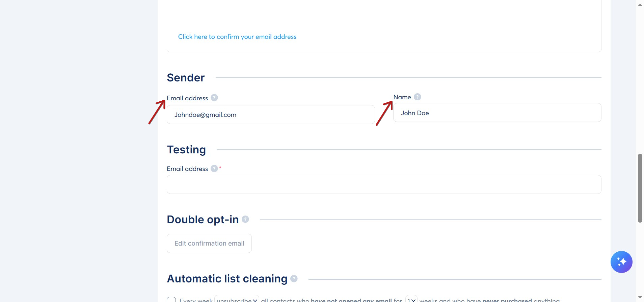Click the Testing Email address input field

tap(384, 184)
